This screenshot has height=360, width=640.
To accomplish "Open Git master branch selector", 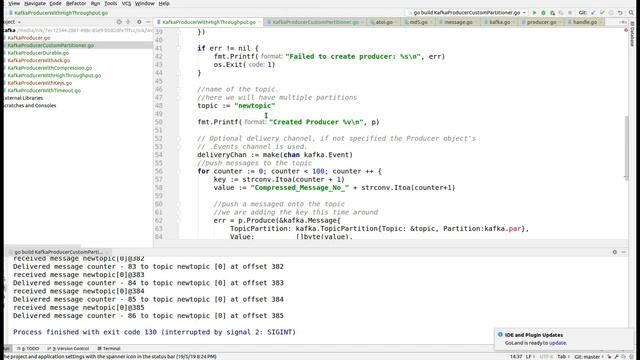I will [589, 356].
